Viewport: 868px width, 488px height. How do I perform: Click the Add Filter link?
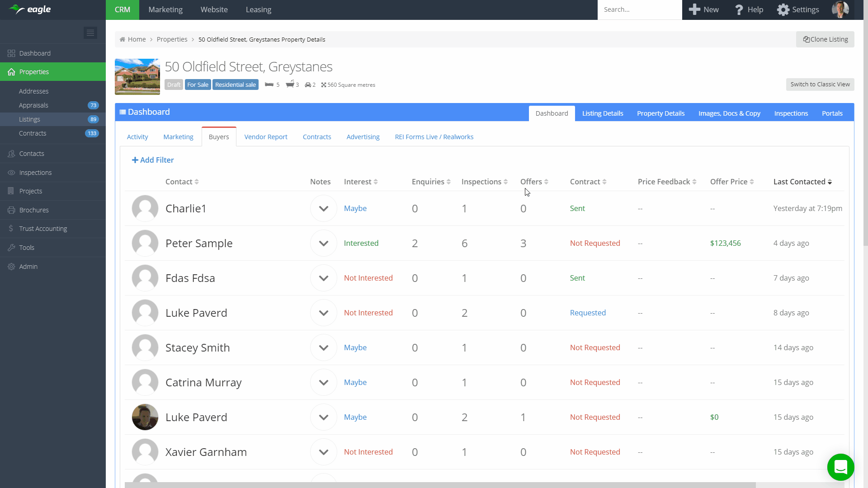152,160
